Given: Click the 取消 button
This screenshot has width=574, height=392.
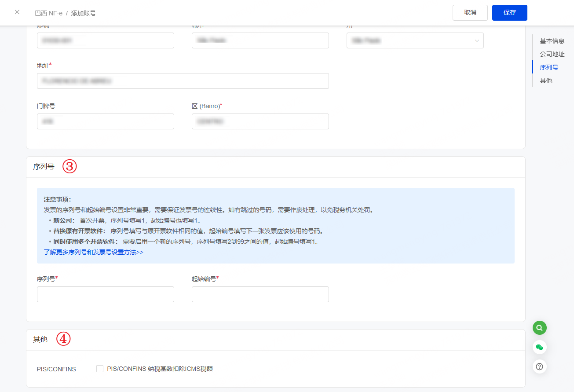Looking at the screenshot, I should pyautogui.click(x=470, y=13).
